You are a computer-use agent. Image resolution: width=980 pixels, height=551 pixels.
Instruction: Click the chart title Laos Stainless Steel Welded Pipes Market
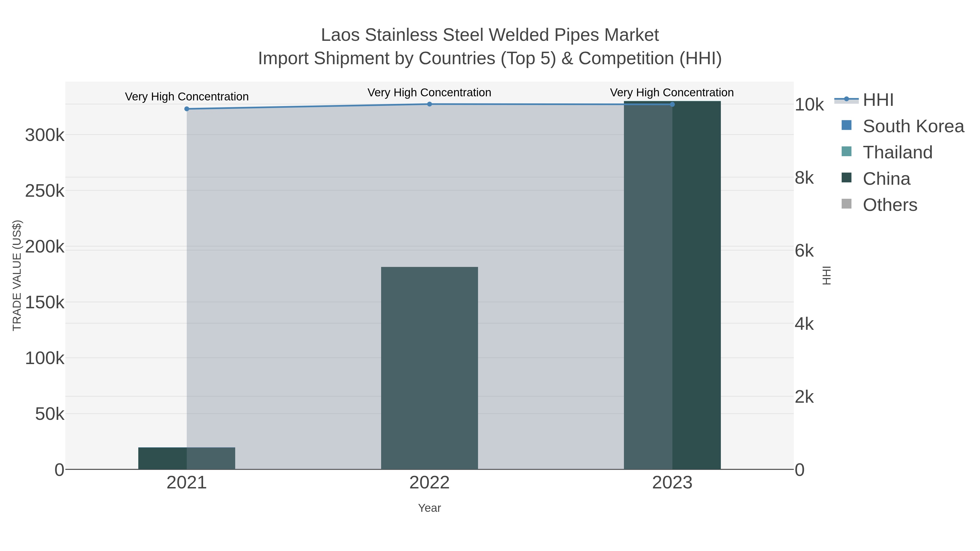490,35
